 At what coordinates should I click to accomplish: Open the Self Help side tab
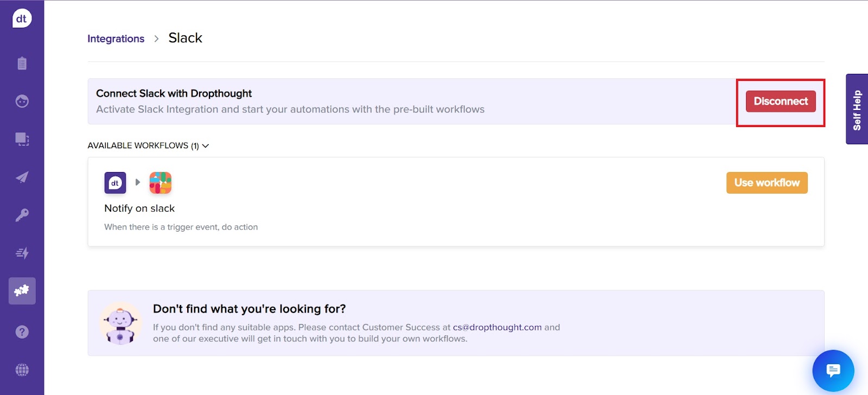(857, 109)
